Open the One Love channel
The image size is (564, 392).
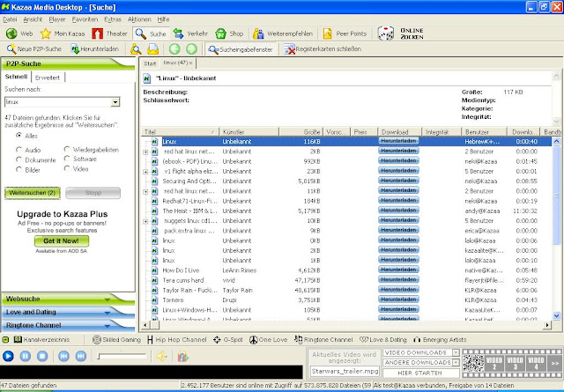coord(268,339)
